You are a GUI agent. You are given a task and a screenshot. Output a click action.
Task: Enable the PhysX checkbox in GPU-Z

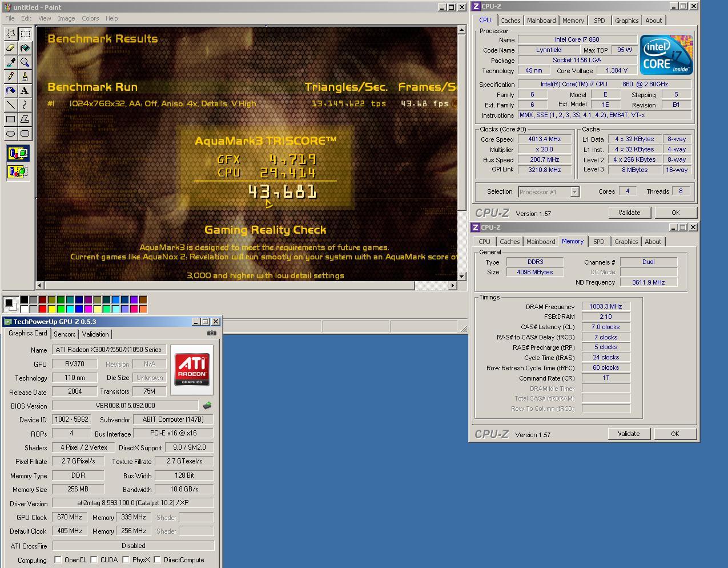click(126, 560)
